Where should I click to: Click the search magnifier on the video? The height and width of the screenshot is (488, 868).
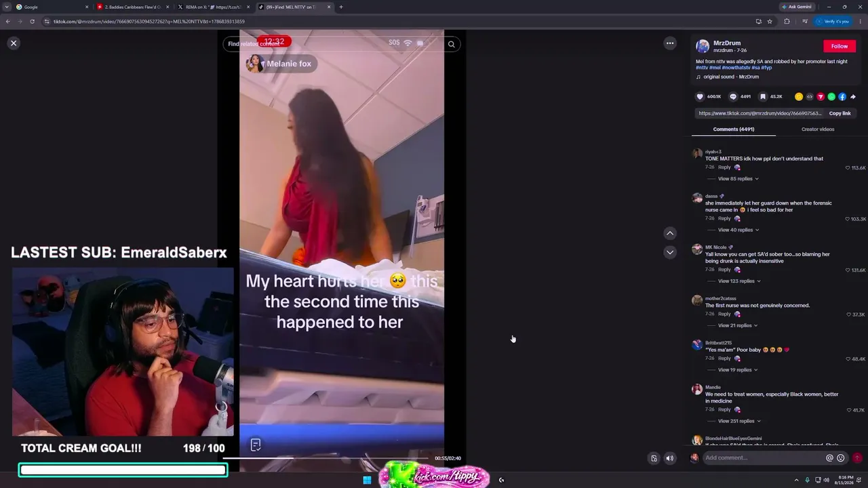451,44
